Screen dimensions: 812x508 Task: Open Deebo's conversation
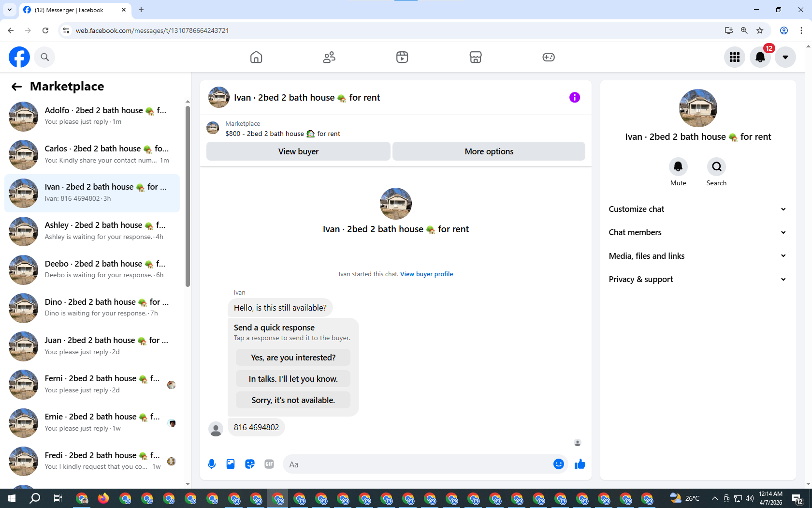(92, 269)
